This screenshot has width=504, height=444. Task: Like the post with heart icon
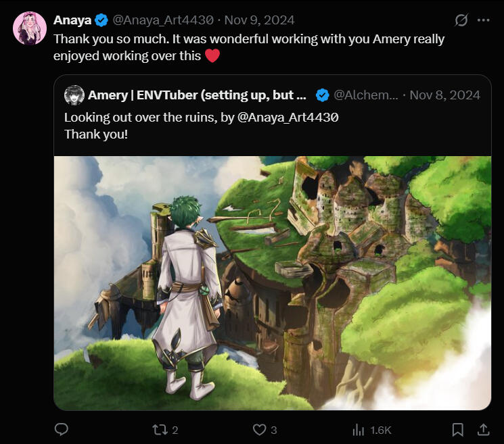[259, 430]
